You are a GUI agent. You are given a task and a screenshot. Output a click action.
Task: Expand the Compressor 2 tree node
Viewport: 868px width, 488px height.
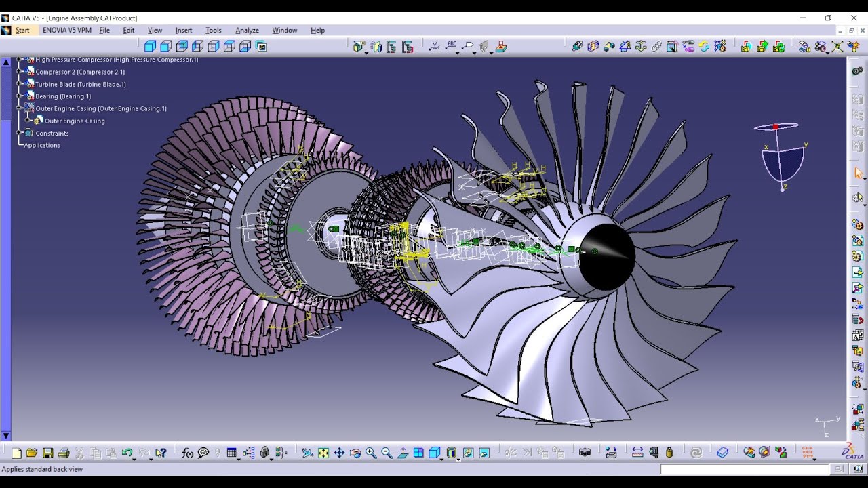coord(20,72)
